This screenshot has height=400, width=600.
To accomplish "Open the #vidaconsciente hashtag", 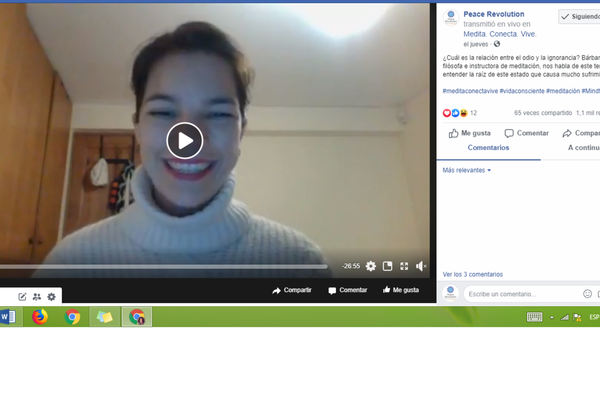I will pyautogui.click(x=522, y=91).
